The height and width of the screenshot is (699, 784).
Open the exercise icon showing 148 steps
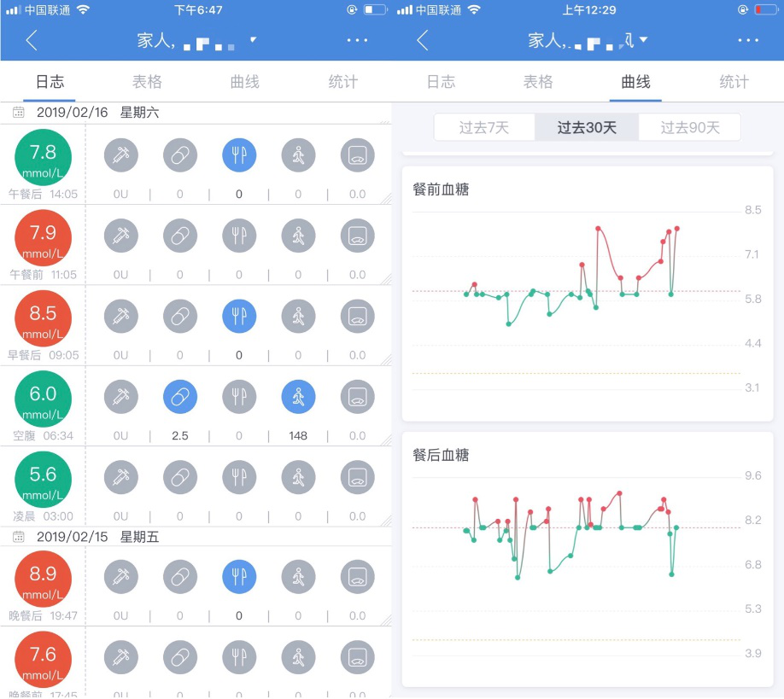(298, 396)
